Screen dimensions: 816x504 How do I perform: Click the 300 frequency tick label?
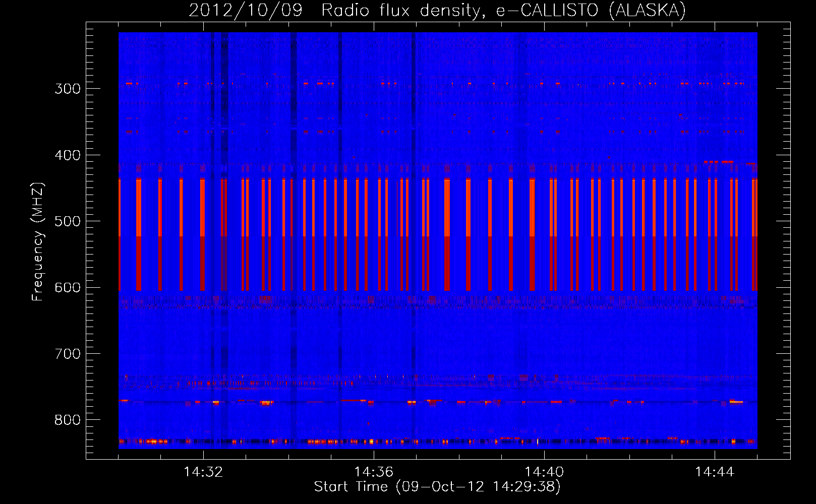68,89
